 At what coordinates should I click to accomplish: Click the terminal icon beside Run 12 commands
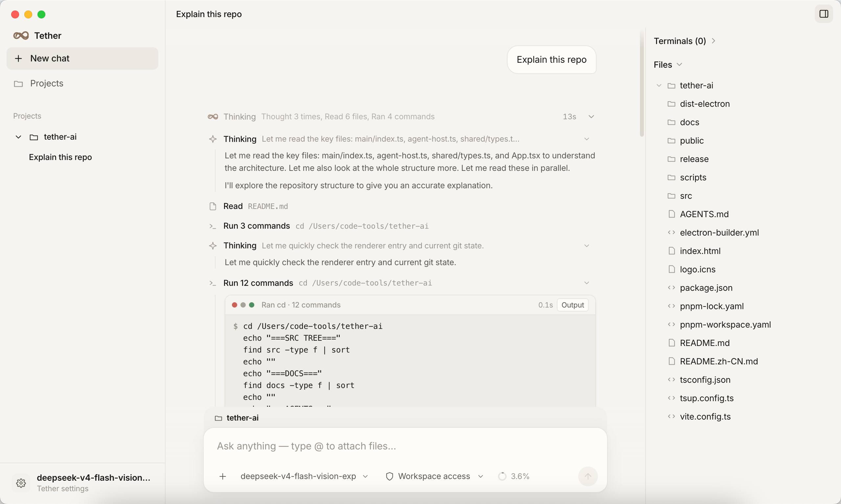click(x=213, y=283)
